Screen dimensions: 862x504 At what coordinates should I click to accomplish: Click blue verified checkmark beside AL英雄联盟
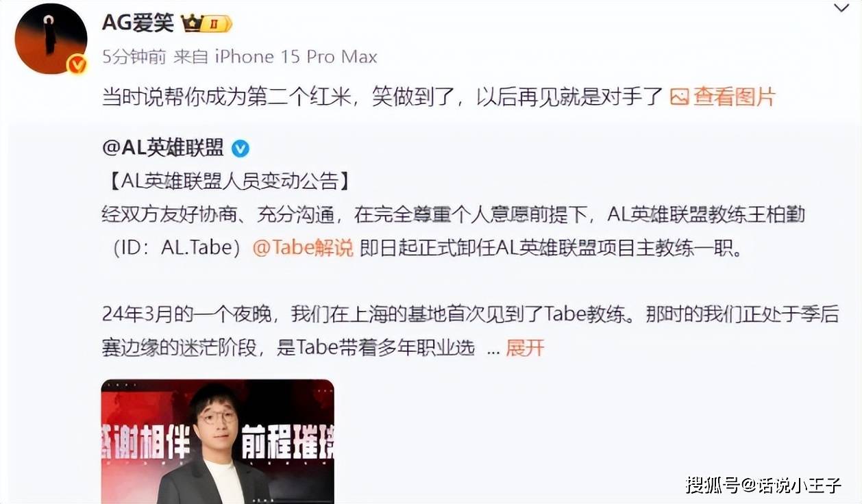click(240, 148)
